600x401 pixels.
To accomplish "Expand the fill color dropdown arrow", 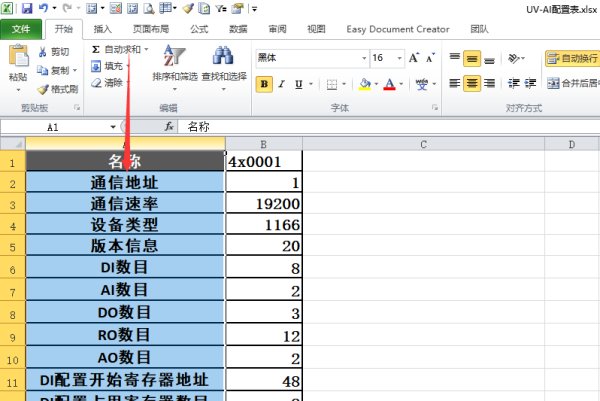I will click(x=377, y=84).
